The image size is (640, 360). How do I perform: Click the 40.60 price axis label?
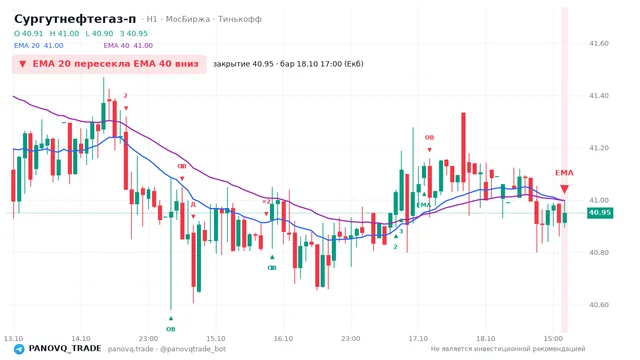pyautogui.click(x=599, y=305)
